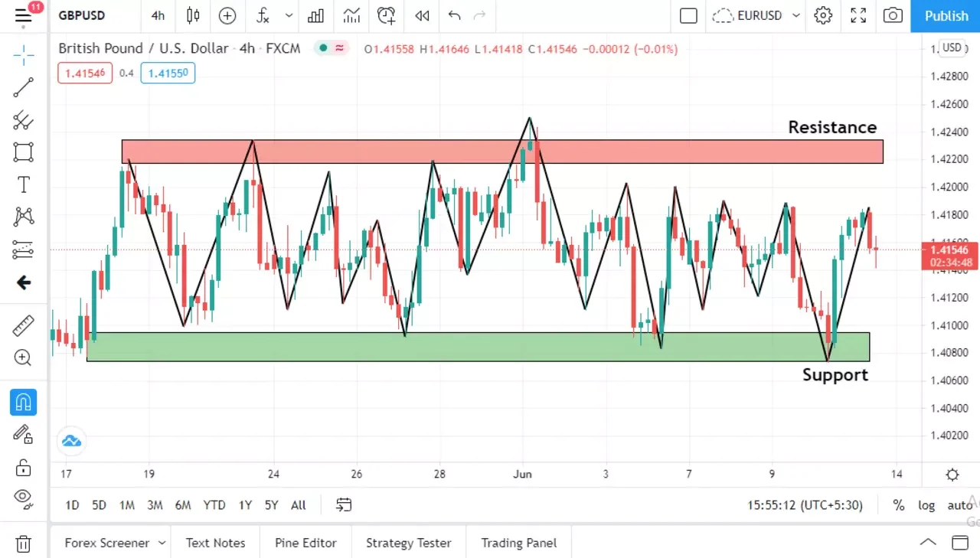The image size is (980, 558).
Task: Set range to 6M
Action: coord(183,505)
